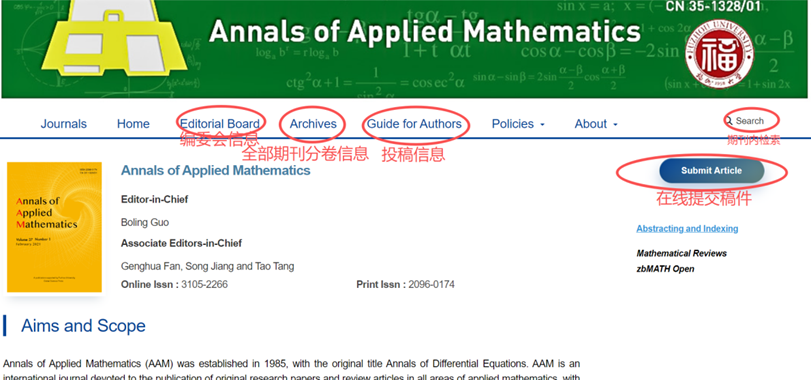The image size is (811, 380).
Task: Click the Mathematical Reviews entry
Action: pos(682,253)
